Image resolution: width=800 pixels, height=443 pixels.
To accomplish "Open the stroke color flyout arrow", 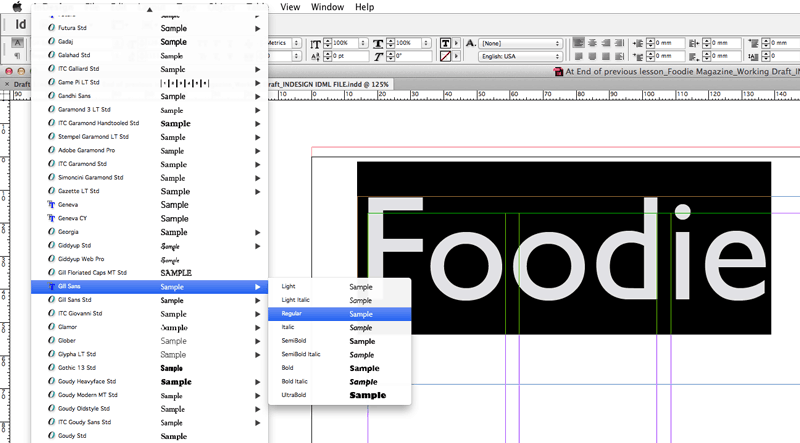I will pyautogui.click(x=456, y=56).
